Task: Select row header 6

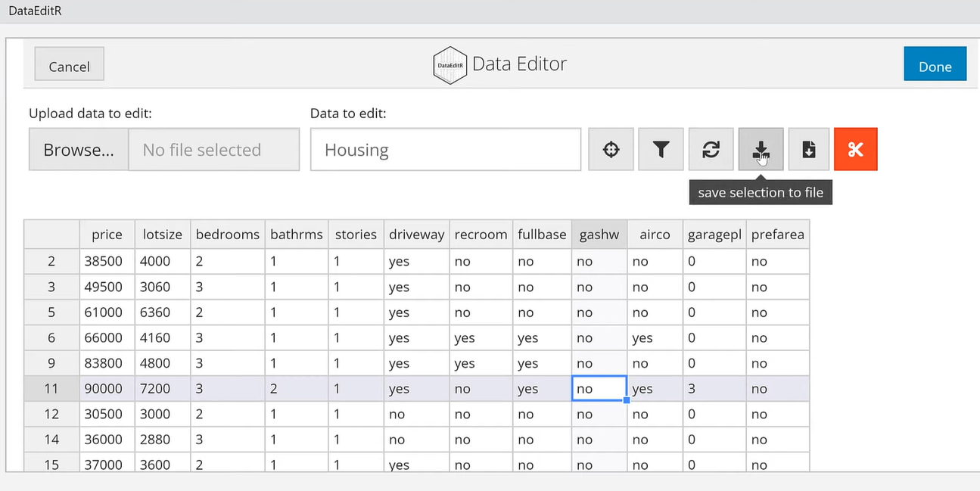Action: pyautogui.click(x=51, y=337)
